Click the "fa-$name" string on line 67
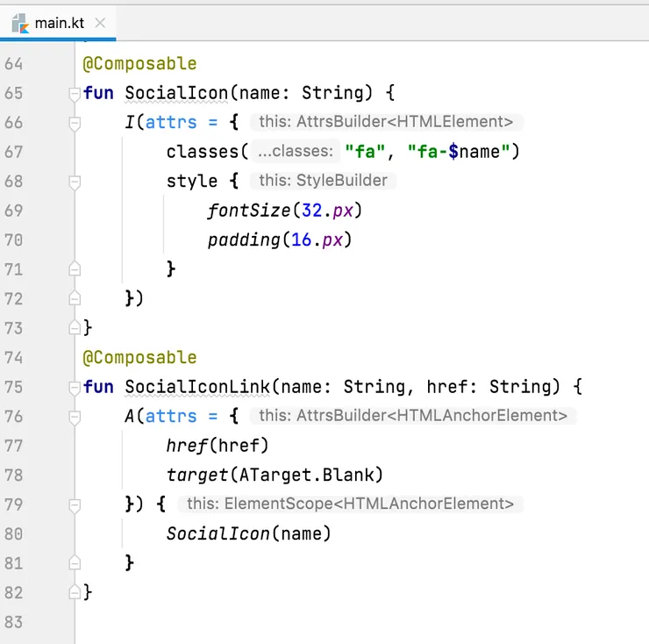 (x=459, y=152)
